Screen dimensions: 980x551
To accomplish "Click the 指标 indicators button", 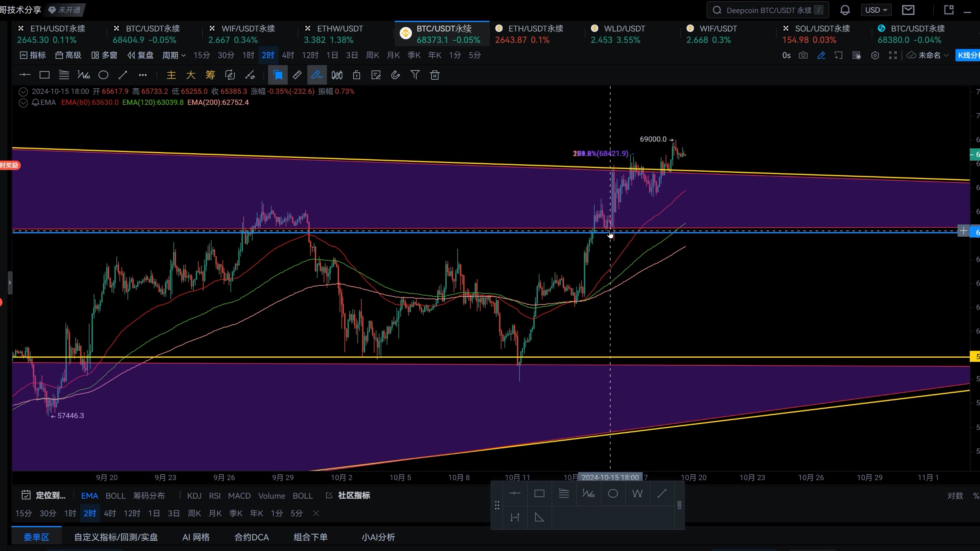I will coord(33,55).
